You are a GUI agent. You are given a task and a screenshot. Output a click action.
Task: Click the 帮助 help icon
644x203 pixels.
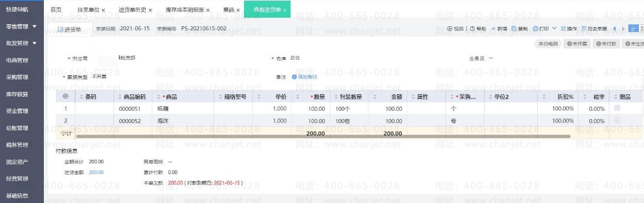(472, 29)
